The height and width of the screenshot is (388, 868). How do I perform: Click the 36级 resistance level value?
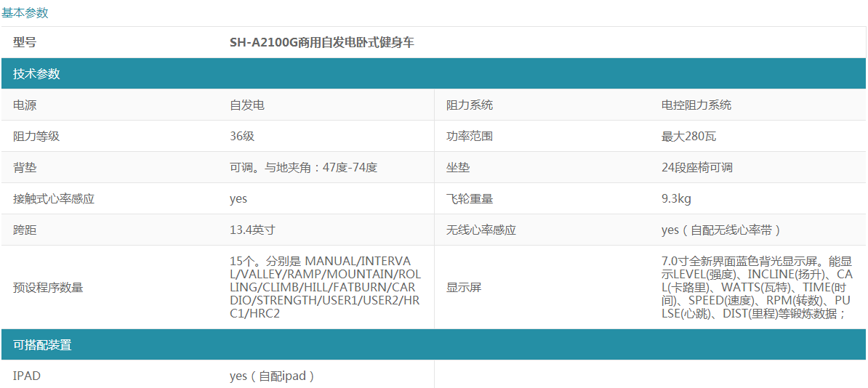tap(242, 137)
